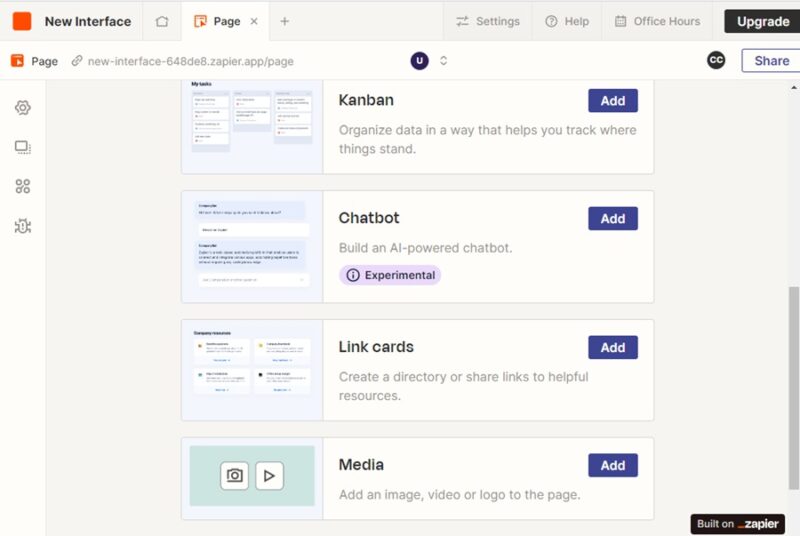Click the Kanban 'Organize data in a way' description

(x=487, y=139)
